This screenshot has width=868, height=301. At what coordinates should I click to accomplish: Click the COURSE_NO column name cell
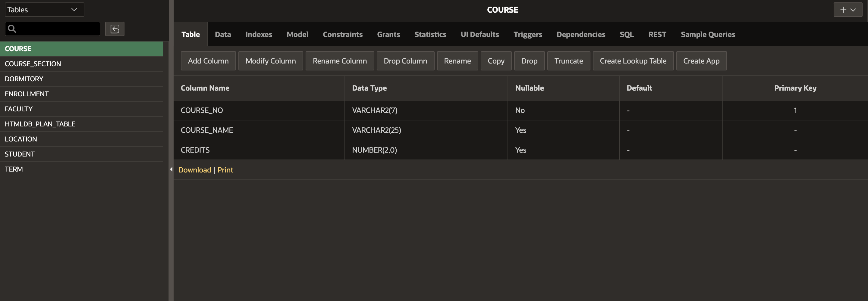tap(259, 110)
